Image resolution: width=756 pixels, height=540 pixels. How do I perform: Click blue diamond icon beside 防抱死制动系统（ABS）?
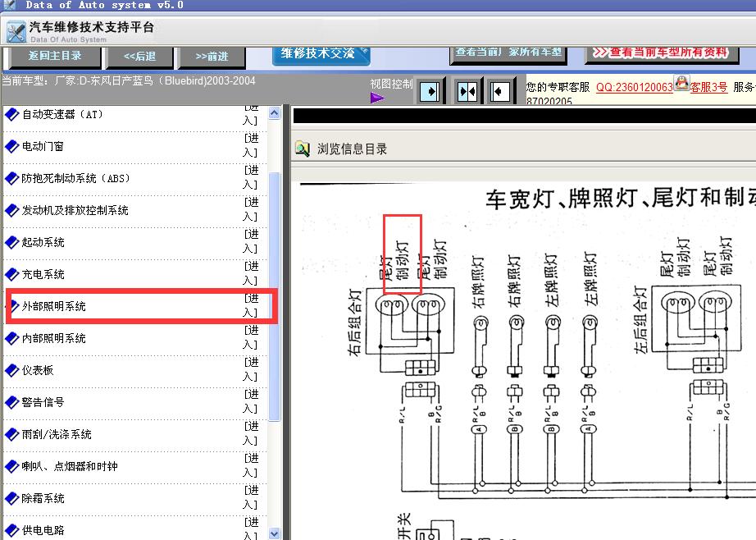[11, 179]
